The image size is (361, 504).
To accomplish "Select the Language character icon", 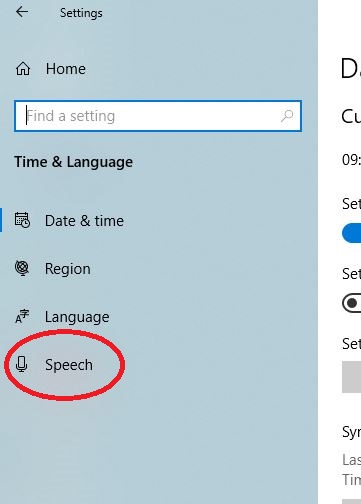I will 22,316.
